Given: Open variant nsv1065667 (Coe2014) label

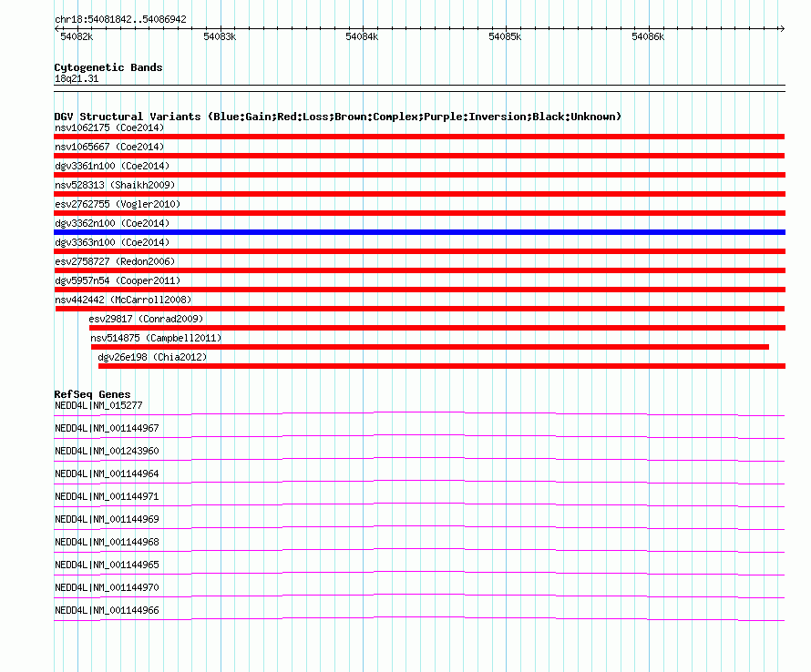Looking at the screenshot, I should point(109,147).
